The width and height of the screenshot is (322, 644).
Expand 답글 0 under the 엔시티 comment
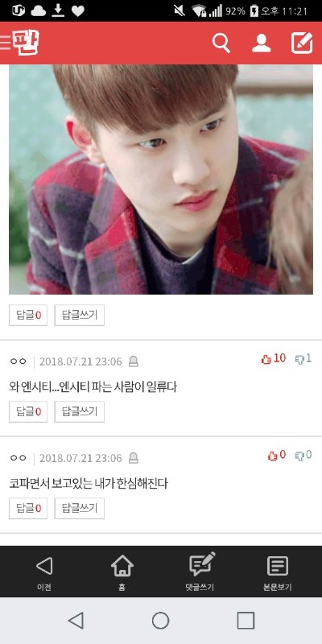coord(28,411)
